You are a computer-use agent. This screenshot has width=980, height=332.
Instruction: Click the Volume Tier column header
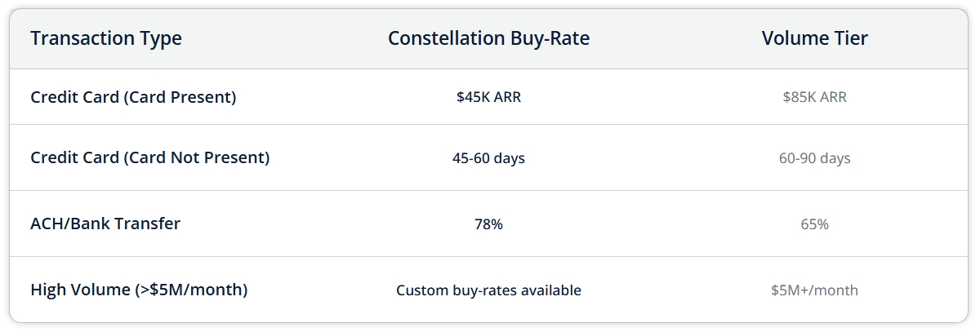814,38
